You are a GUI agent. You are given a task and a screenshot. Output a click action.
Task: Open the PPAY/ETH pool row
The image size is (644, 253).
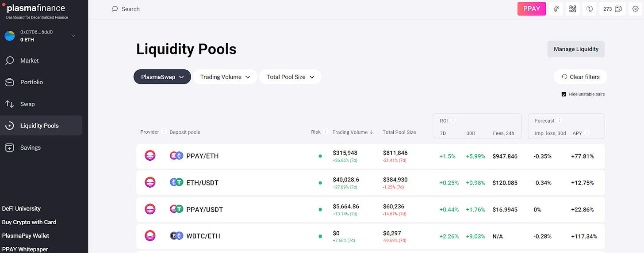tap(371, 156)
